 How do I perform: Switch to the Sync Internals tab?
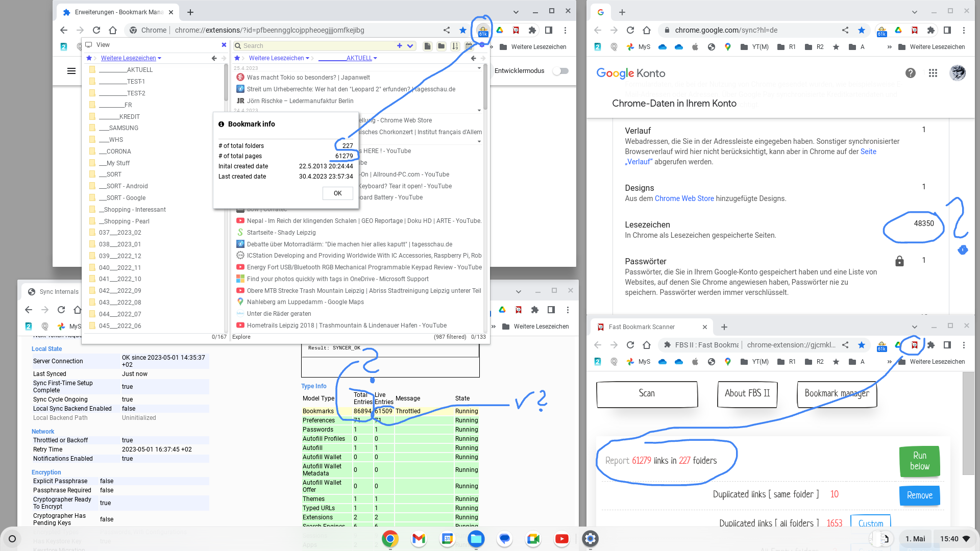pos(54,292)
